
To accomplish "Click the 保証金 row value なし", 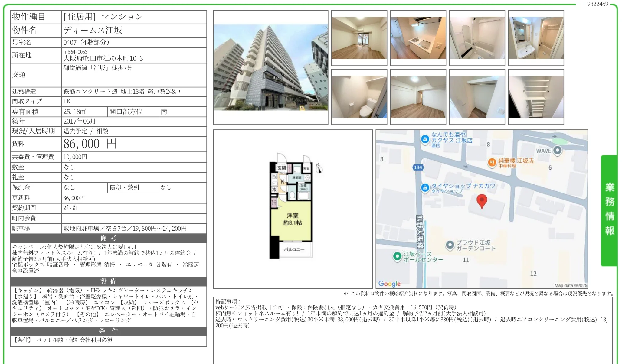I will coord(69,187).
